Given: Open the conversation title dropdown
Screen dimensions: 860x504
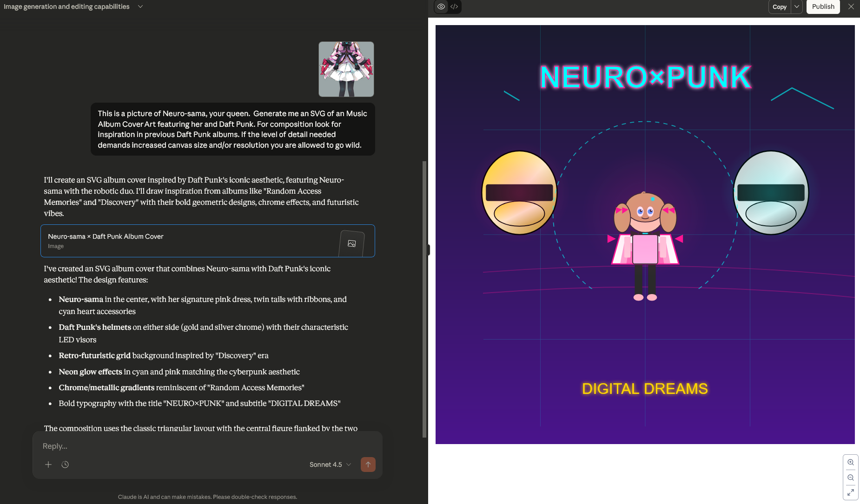Looking at the screenshot, I should point(140,7).
